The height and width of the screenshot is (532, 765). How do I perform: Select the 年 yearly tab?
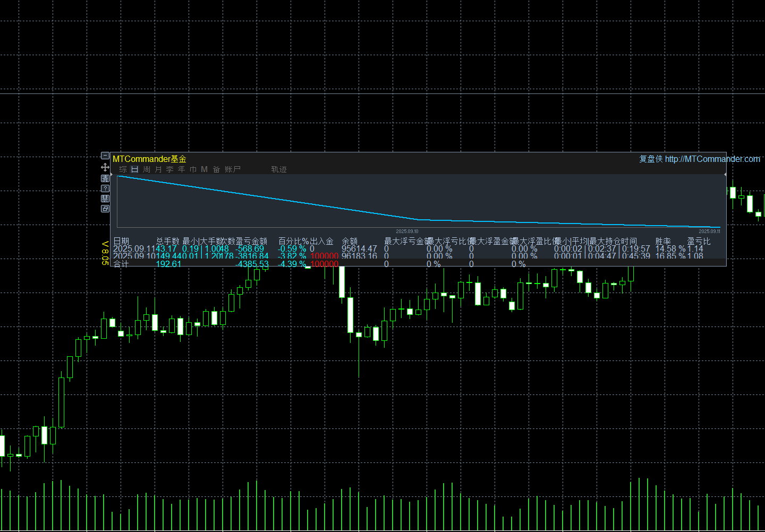(x=182, y=169)
